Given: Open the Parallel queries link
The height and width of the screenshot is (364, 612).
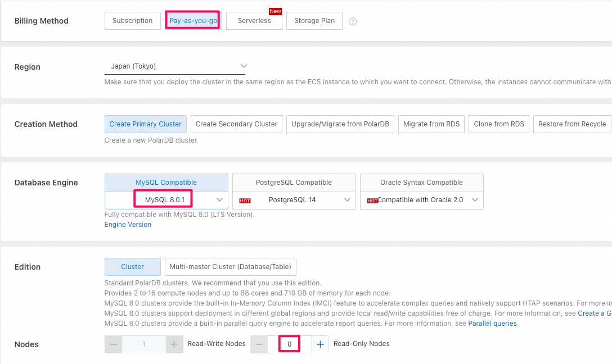Looking at the screenshot, I should tap(492, 324).
